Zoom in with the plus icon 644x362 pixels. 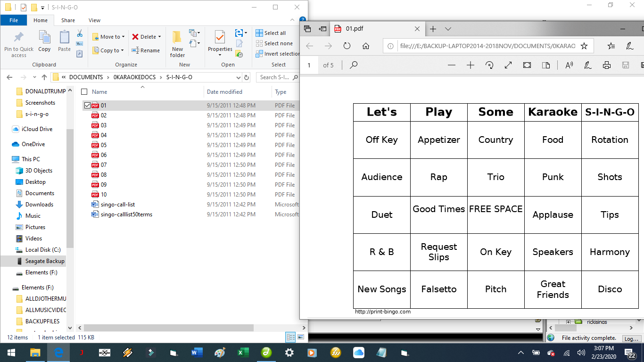(470, 65)
